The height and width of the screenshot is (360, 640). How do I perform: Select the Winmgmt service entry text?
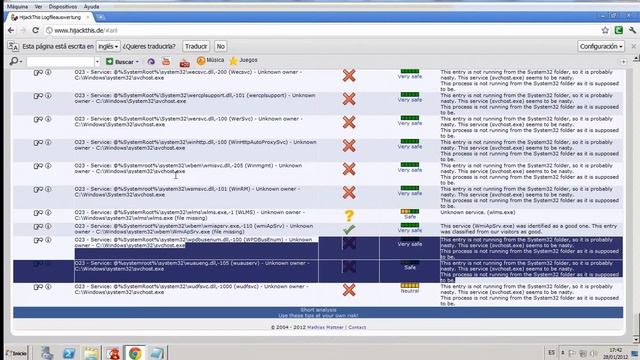point(188,169)
